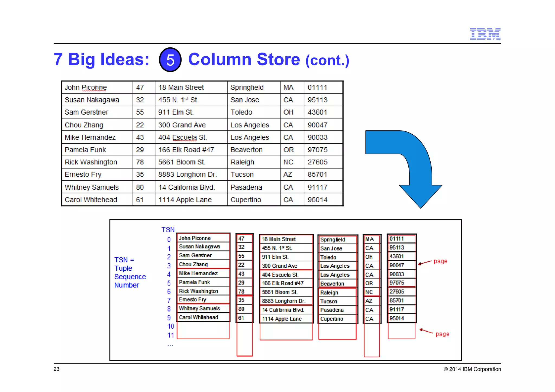Image resolution: width=555 pixels, height=392 pixels.
Task: Click zip code '43601' in upper table
Action: coord(317,112)
